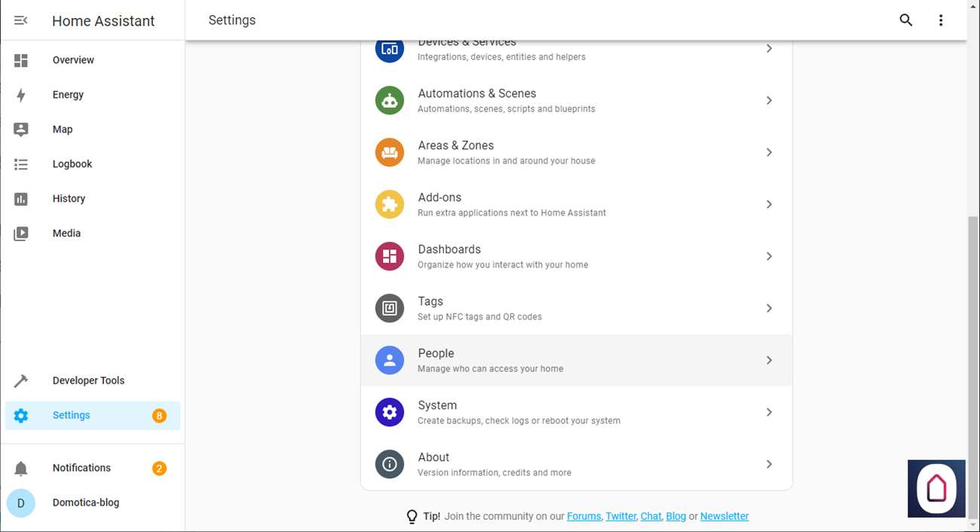Image resolution: width=980 pixels, height=532 pixels.
Task: Expand the Add-ons row chevron
Action: click(769, 204)
